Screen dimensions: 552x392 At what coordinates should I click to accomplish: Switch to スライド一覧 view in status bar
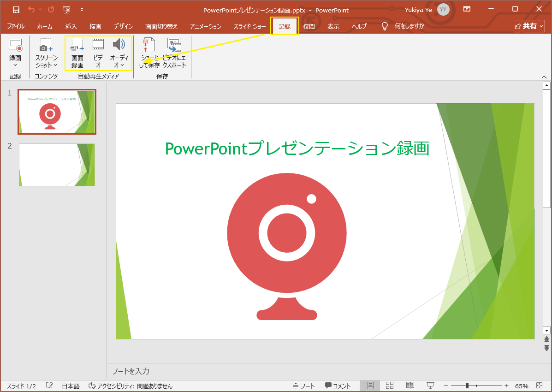(390, 385)
